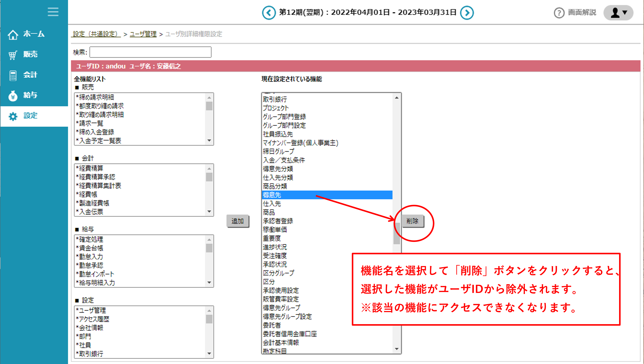Select *アクセス履歴 item
This screenshot has height=364, width=644.
[140, 319]
